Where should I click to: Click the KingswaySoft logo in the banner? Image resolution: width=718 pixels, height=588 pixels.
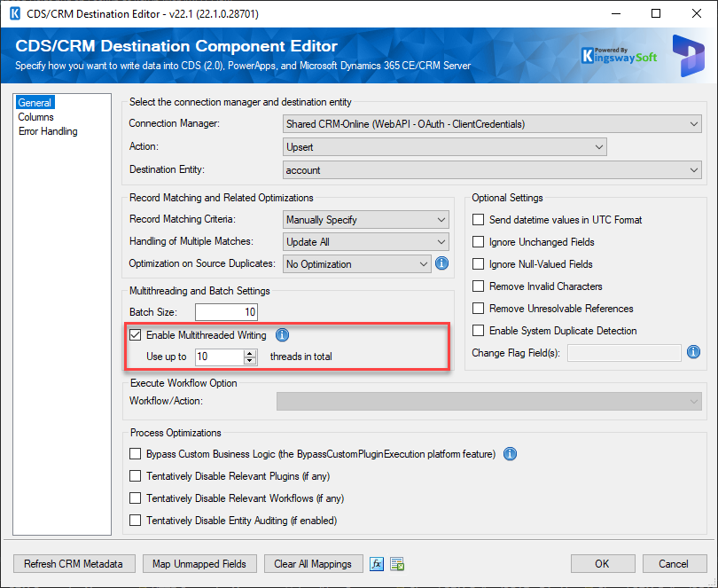619,56
